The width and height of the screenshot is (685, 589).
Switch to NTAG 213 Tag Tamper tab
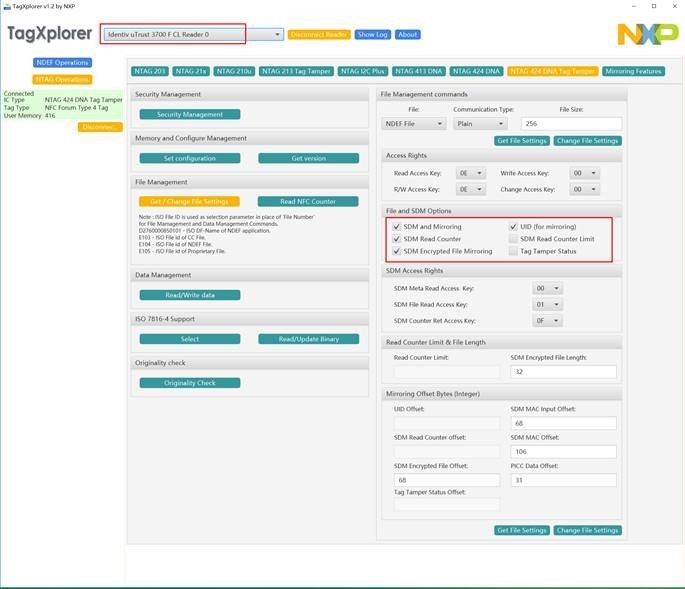296,71
